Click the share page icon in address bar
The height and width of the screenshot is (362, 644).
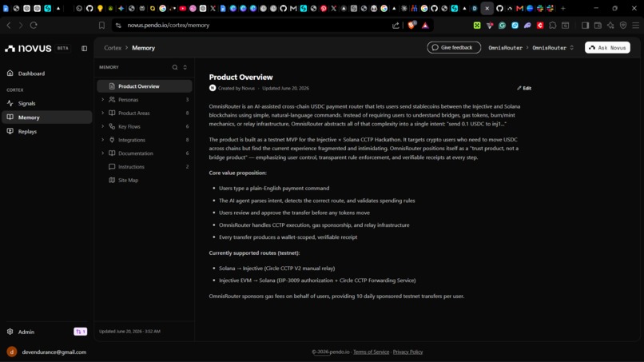(396, 26)
